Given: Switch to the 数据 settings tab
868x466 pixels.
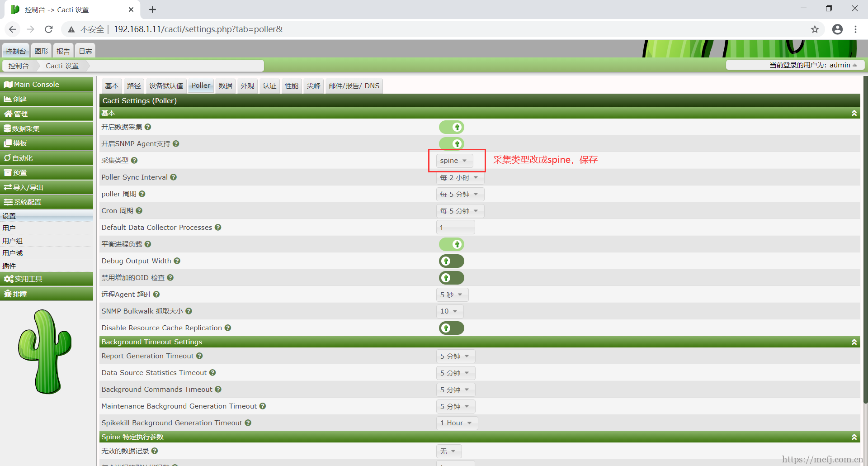Looking at the screenshot, I should (x=225, y=86).
